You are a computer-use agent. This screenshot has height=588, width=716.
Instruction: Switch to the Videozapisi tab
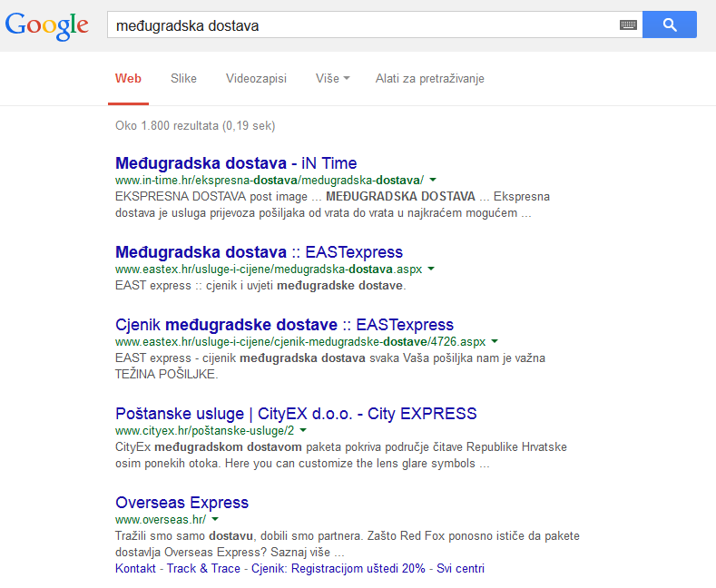pos(256,79)
